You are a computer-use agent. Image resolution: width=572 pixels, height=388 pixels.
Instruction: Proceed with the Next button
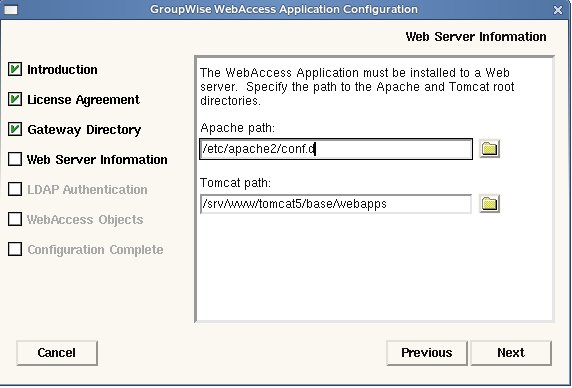click(511, 353)
